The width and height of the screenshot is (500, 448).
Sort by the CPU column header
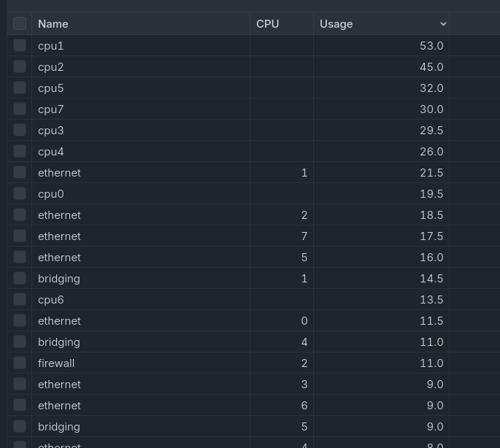point(267,24)
